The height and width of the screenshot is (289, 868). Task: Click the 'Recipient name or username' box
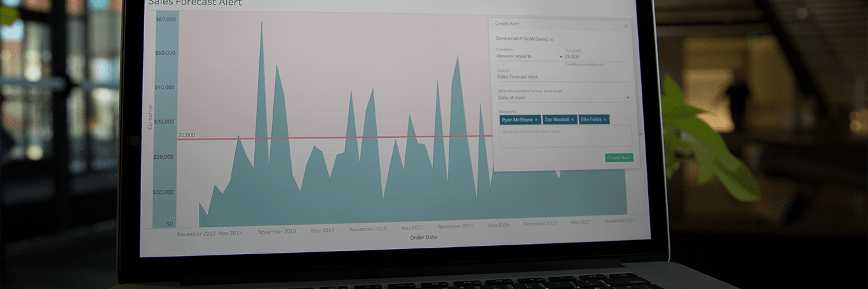(566, 135)
